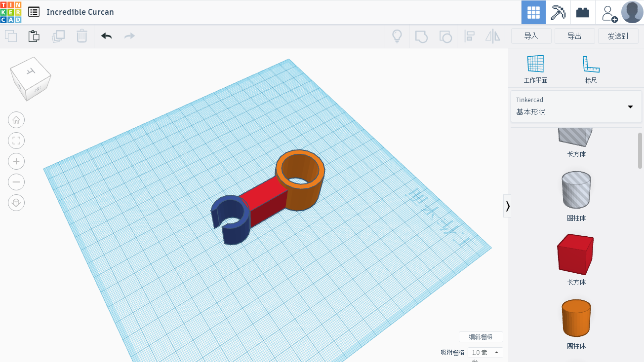Image resolution: width=644 pixels, height=362 pixels.
Task: Click the paste clipboard icon
Action: [34, 36]
